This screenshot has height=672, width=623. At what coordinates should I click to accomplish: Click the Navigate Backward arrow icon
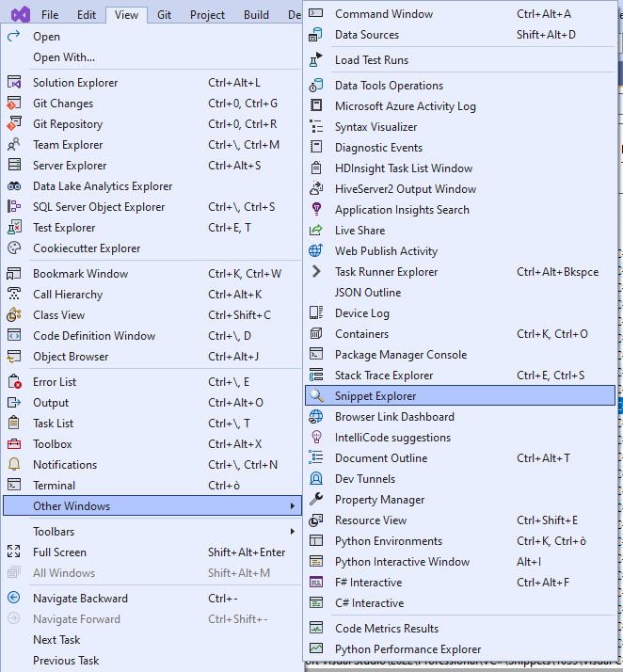[x=14, y=598]
